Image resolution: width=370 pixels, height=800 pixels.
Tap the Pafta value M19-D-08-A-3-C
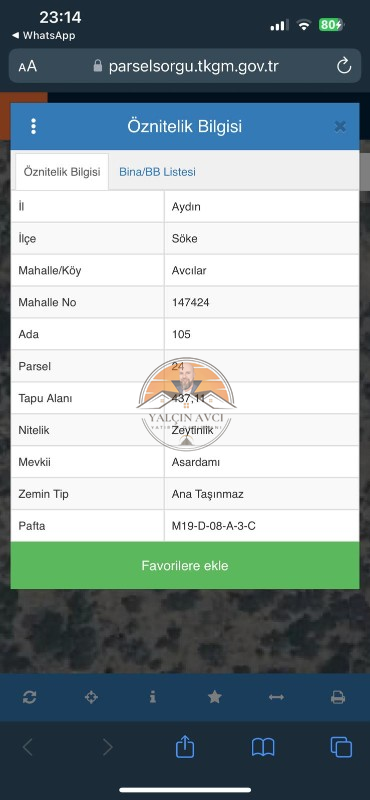click(214, 526)
